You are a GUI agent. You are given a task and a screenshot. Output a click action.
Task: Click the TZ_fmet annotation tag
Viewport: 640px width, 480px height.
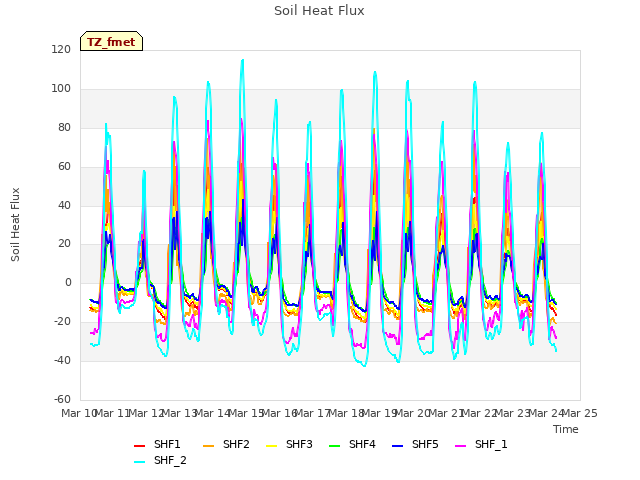111,41
